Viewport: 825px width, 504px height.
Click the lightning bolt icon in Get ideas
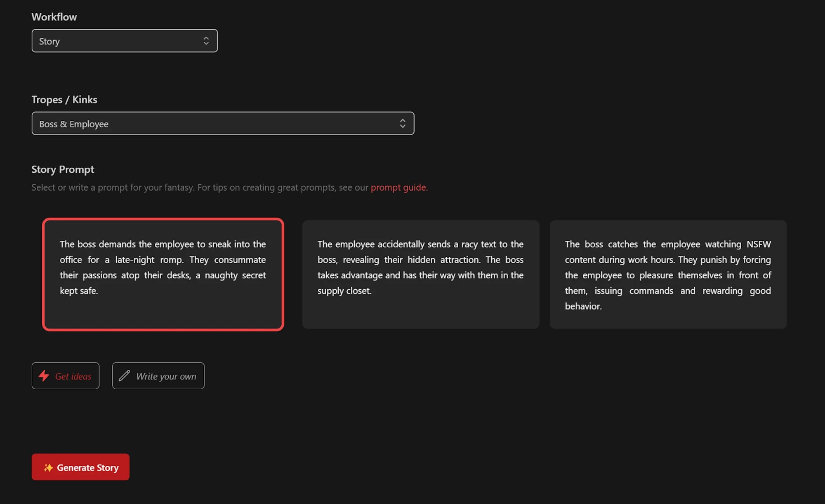click(44, 376)
